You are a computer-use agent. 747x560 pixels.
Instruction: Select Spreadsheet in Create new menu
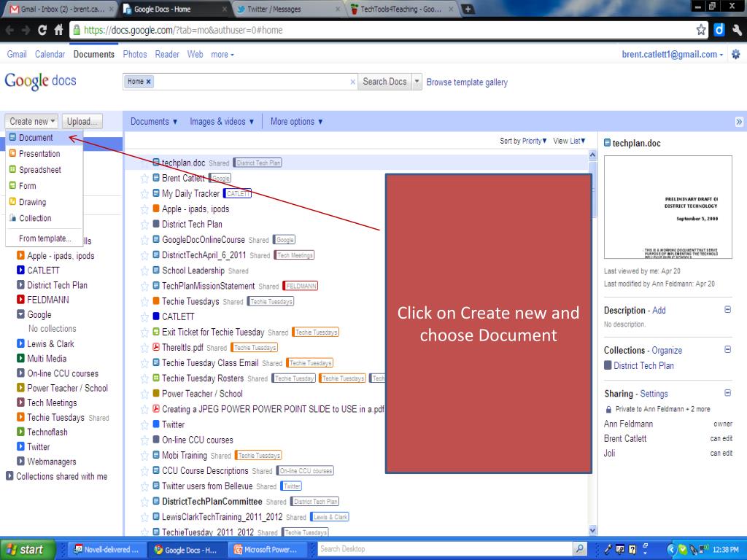tap(44, 170)
